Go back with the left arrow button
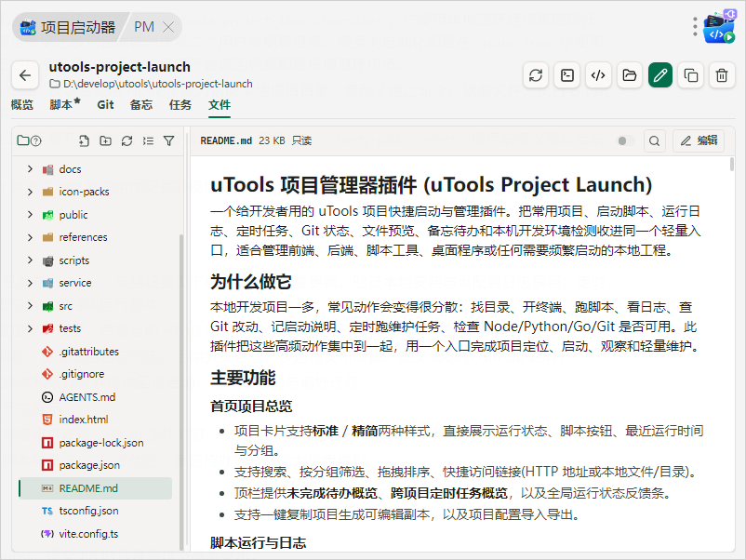This screenshot has width=746, height=560. click(25, 75)
